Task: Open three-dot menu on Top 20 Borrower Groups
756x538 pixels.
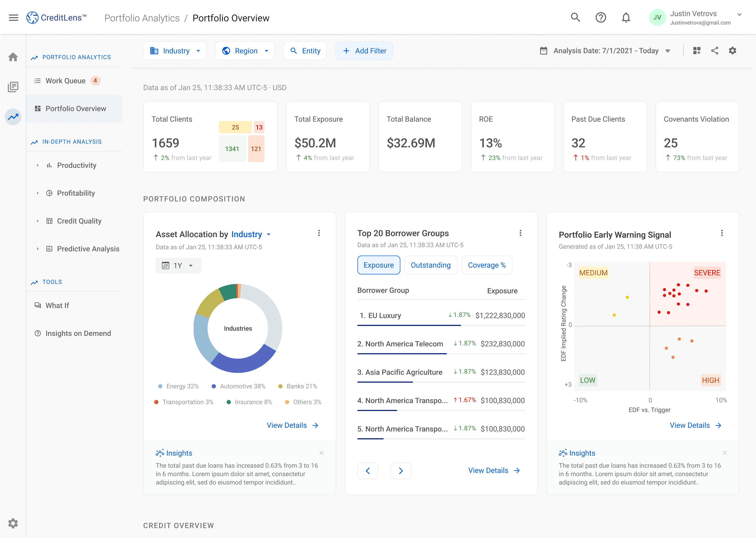Action: (x=520, y=233)
